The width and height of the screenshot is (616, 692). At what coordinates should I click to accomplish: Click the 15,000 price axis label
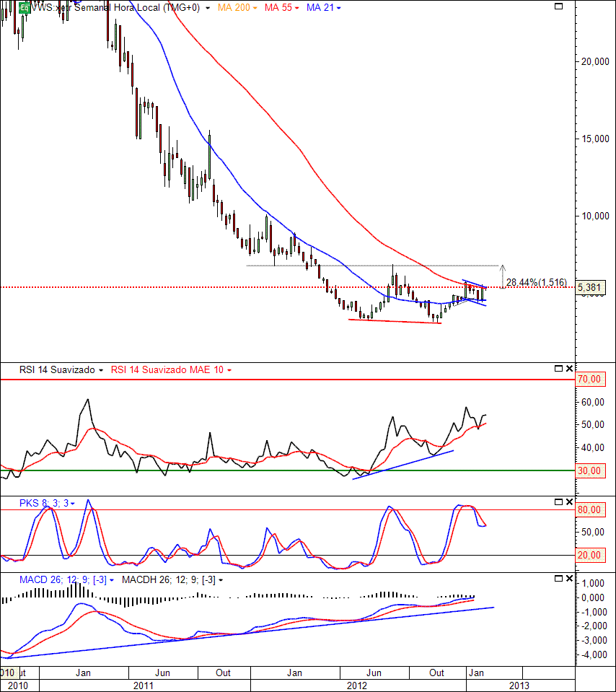point(595,139)
